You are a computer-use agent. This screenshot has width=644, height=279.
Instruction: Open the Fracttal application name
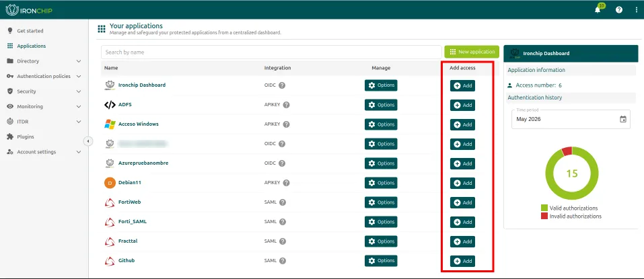coord(128,241)
